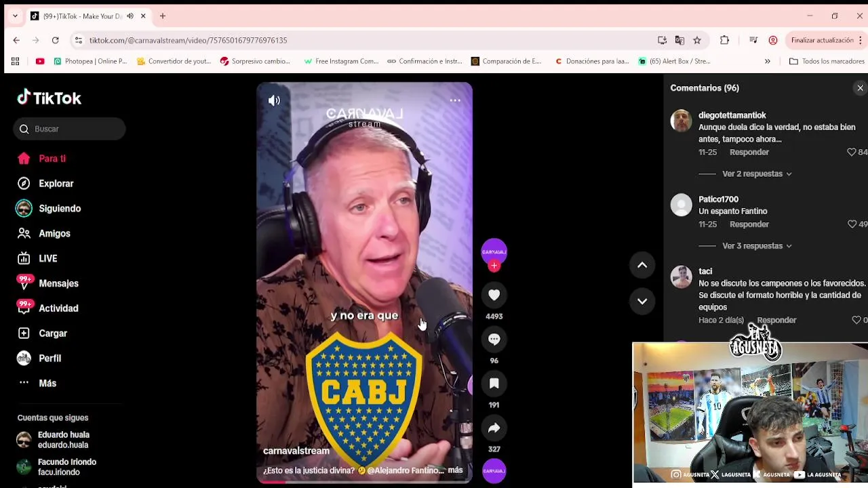Open a new browser tab
The width and height of the screenshot is (868, 488).
(x=163, y=16)
